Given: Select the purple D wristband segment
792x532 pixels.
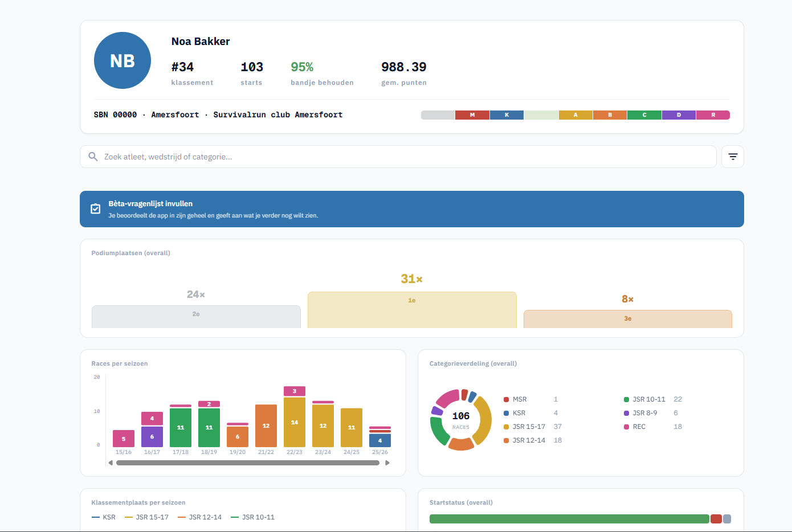Looking at the screenshot, I should coord(679,115).
